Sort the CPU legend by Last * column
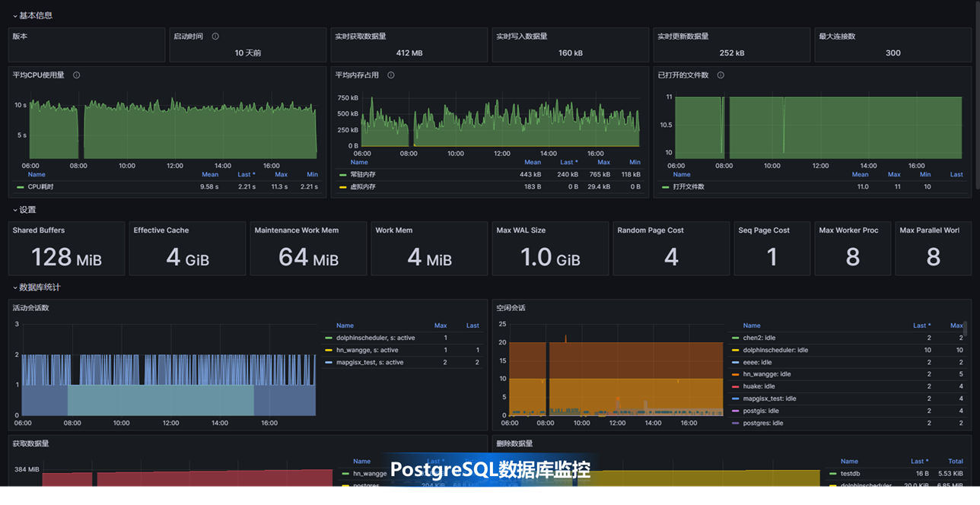Viewport: 980px width, 505px height. pyautogui.click(x=246, y=174)
